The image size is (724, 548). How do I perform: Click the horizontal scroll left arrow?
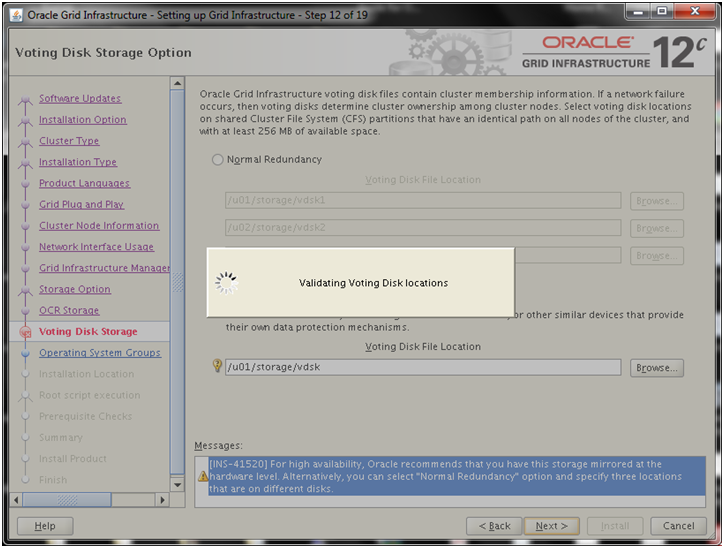tap(16, 500)
